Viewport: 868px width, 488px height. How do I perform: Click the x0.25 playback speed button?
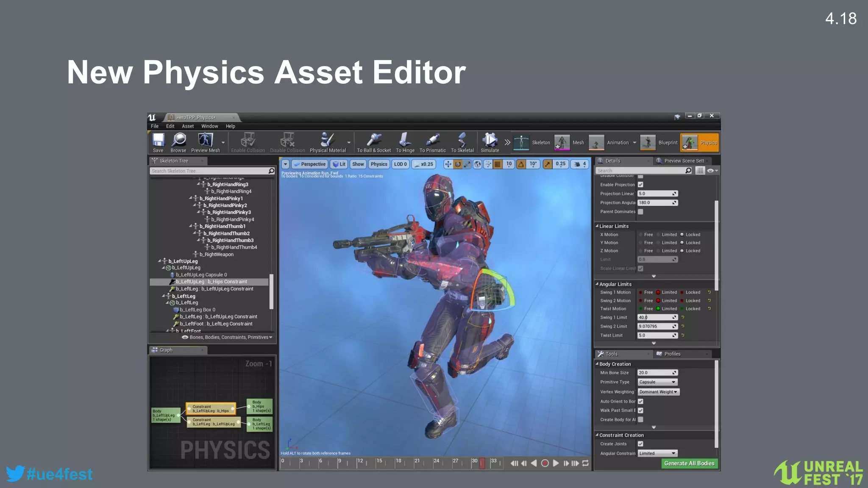tap(424, 164)
